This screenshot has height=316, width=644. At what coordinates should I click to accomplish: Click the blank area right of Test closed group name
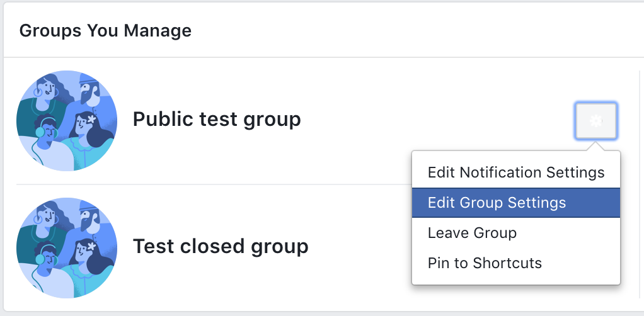coord(359,247)
